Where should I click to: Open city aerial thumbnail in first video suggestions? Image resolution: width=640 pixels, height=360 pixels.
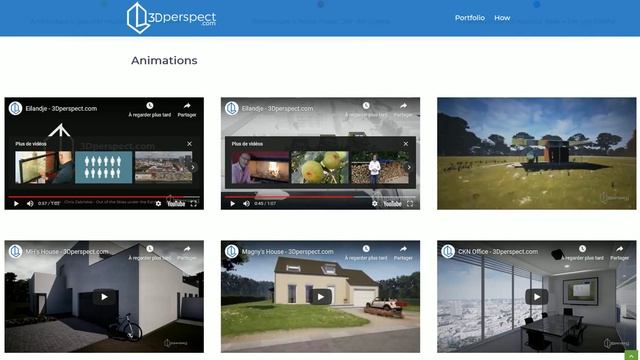pos(164,167)
